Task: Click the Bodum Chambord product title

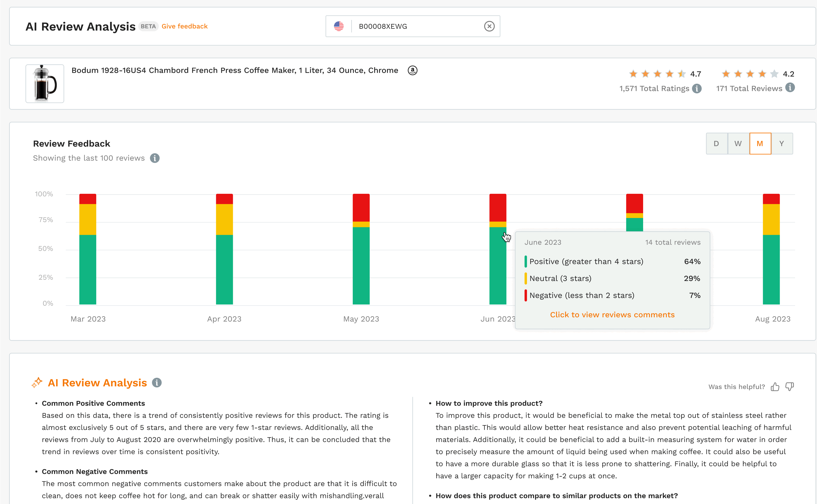Action: [235, 70]
